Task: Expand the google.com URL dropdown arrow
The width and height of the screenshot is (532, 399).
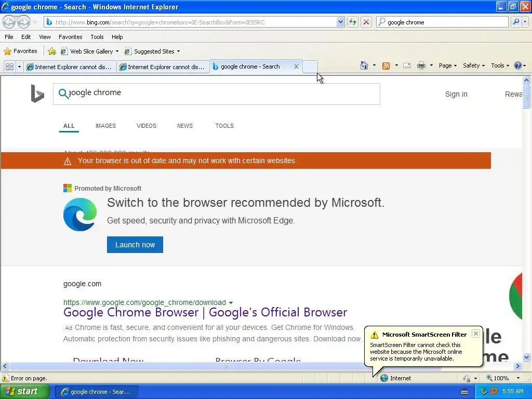Action: point(231,303)
